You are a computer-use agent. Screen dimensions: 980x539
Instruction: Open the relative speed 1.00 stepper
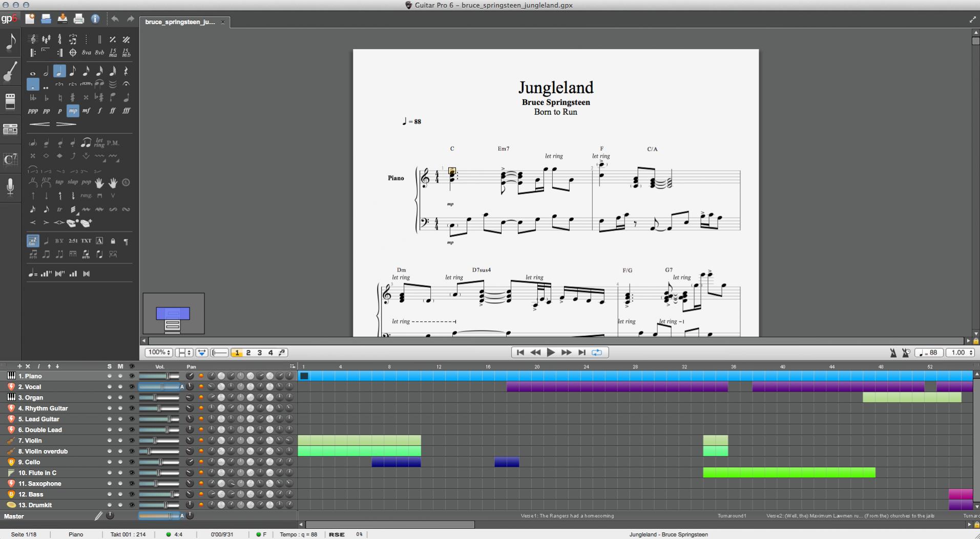[x=960, y=353]
